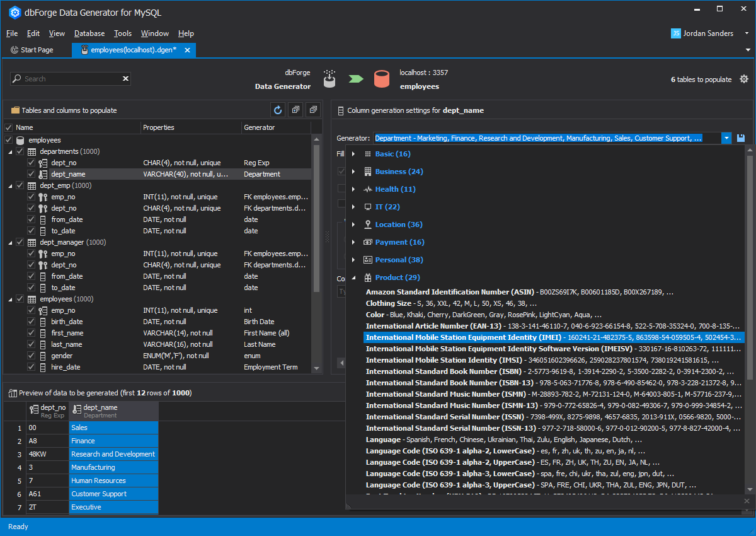Toggle the select-all checkbox in Name header
756x536 pixels.
(9, 127)
